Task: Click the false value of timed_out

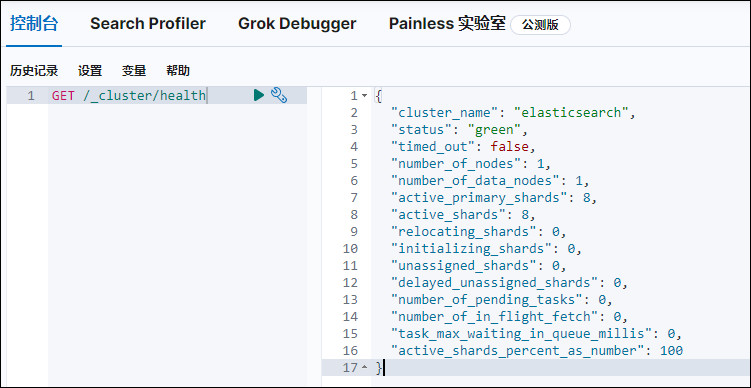Action: coord(510,147)
